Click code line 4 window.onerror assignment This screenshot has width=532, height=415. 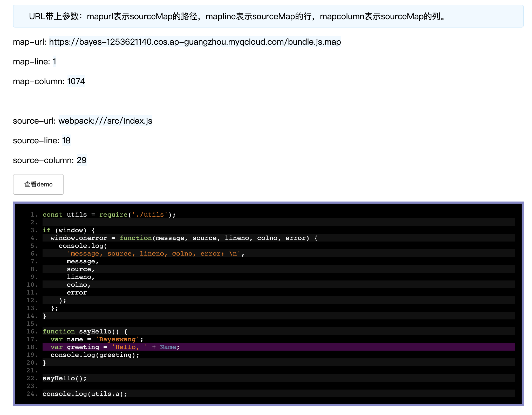[184, 238]
